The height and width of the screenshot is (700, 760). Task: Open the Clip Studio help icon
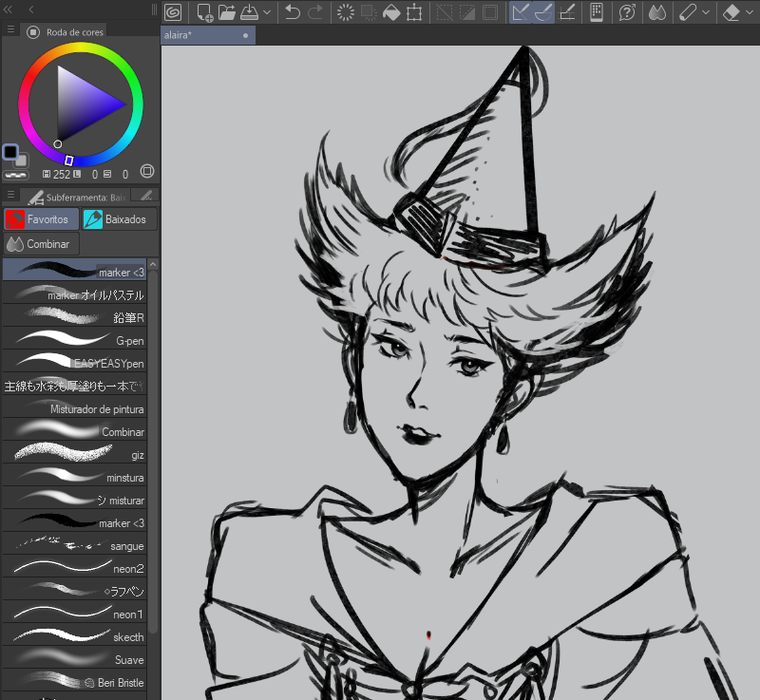coord(627,12)
